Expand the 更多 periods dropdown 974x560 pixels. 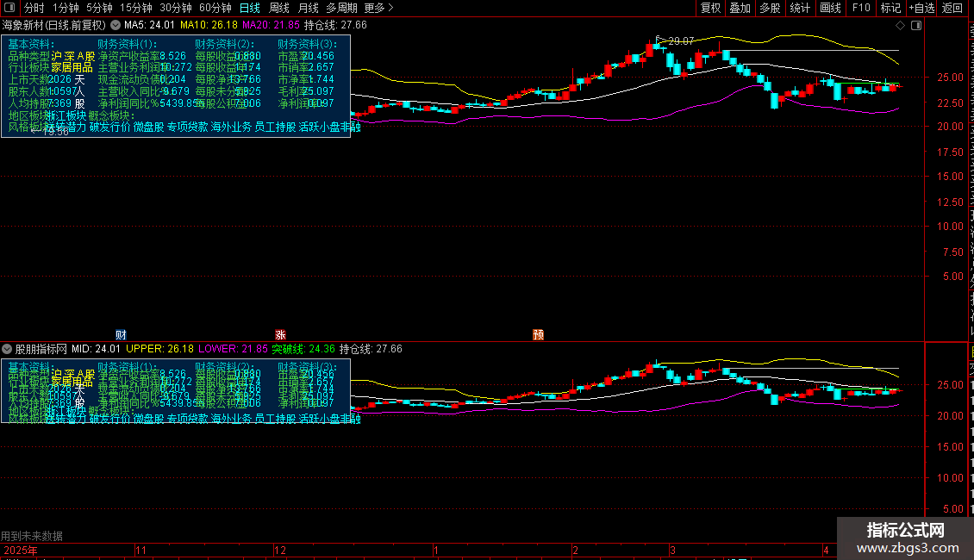click(379, 8)
